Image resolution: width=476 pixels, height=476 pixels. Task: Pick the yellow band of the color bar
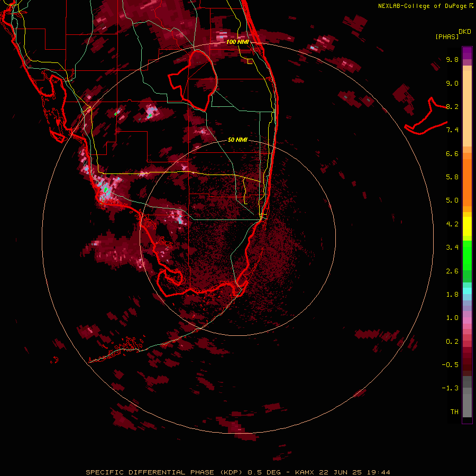[x=467, y=226]
